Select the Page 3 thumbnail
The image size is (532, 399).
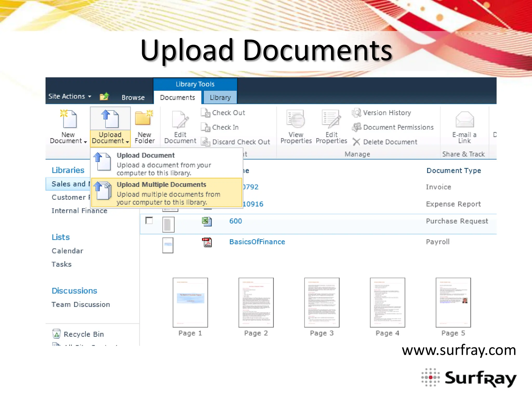322,302
